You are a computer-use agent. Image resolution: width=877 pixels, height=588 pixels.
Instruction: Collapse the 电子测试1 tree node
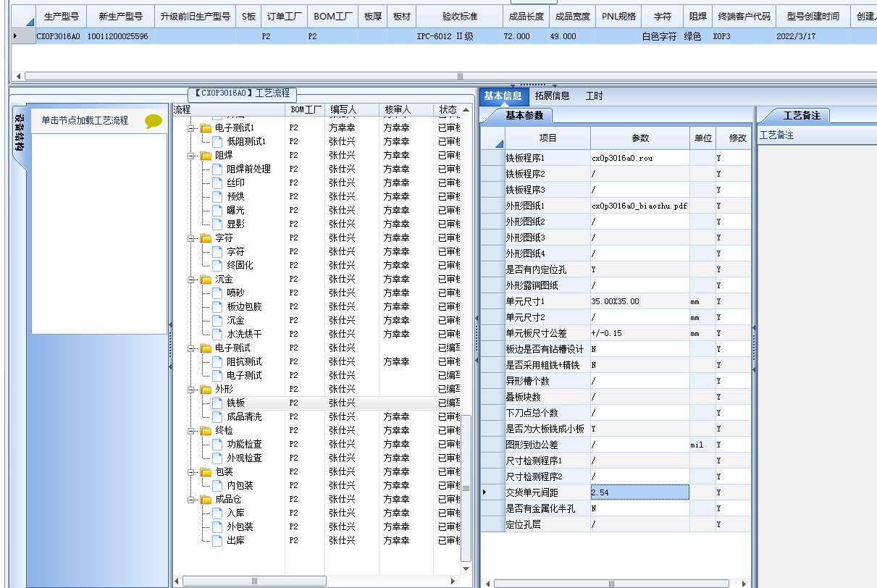click(193, 128)
